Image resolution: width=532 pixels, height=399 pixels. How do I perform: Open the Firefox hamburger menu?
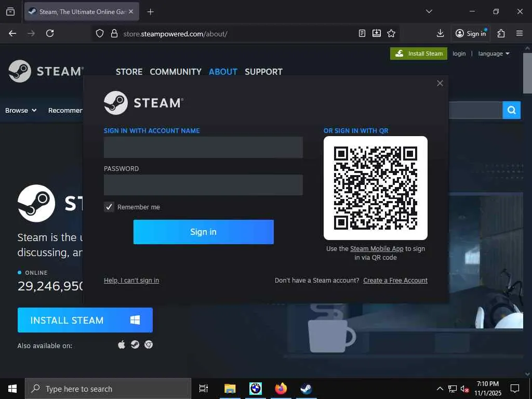click(519, 33)
